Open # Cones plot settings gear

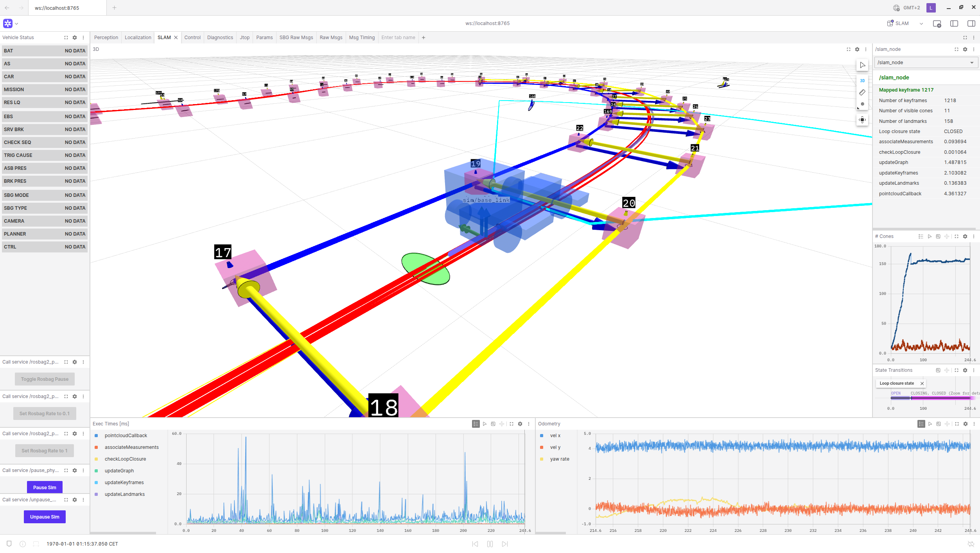(965, 236)
